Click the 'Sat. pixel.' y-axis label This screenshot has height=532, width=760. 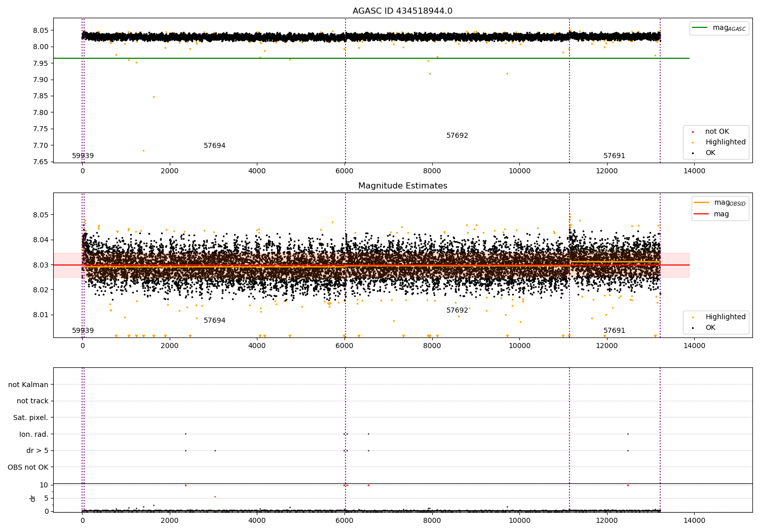click(31, 418)
